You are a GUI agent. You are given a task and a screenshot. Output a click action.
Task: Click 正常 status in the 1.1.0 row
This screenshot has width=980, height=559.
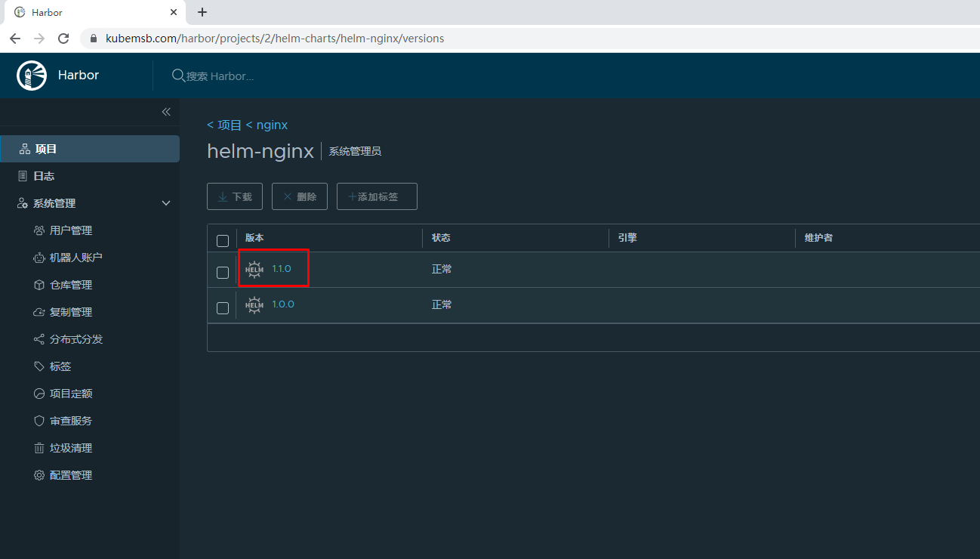442,269
